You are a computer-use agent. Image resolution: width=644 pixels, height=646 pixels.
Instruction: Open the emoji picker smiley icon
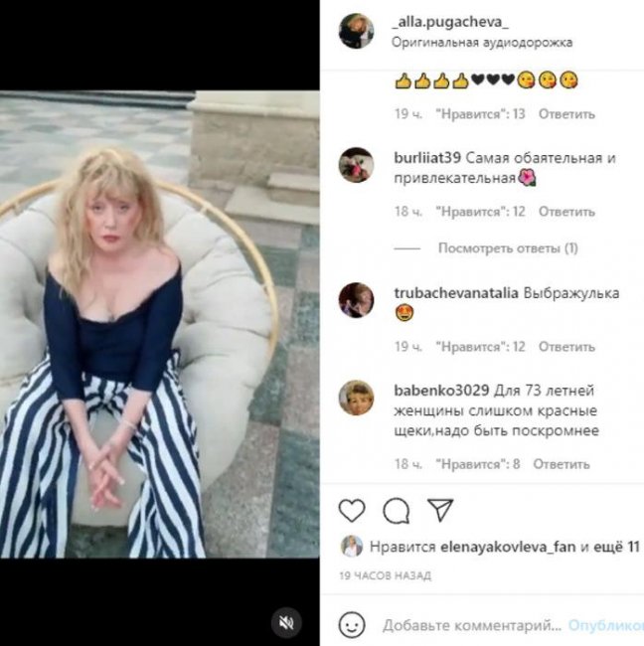coord(352,625)
